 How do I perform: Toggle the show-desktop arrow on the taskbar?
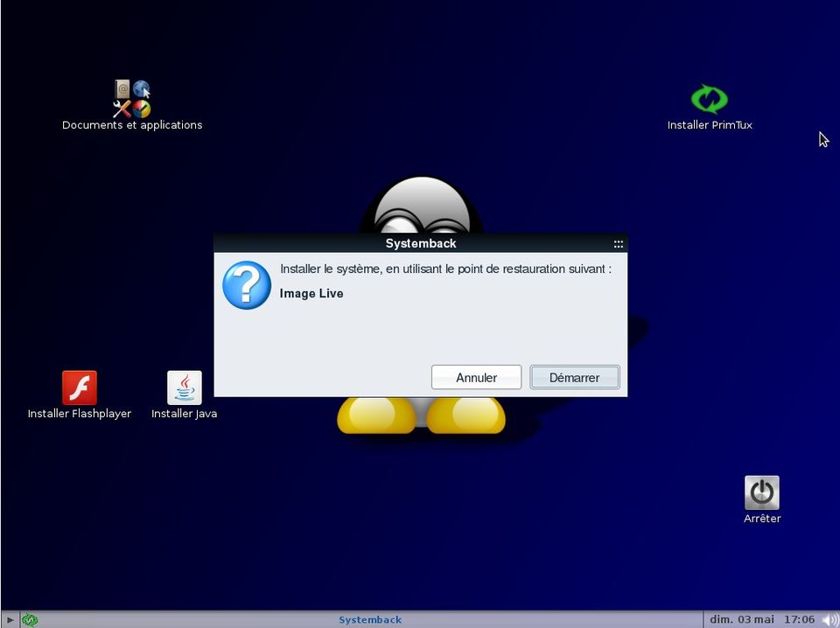tap(10, 619)
